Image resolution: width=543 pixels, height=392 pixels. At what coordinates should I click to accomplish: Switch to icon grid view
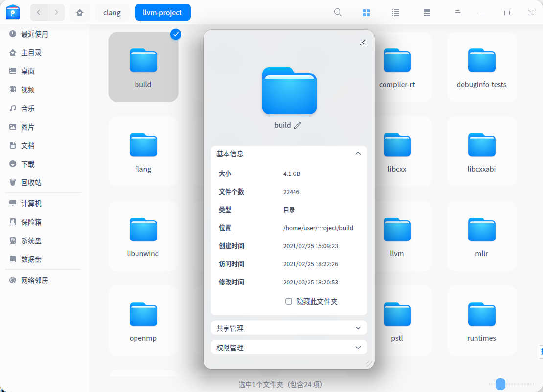[366, 13]
